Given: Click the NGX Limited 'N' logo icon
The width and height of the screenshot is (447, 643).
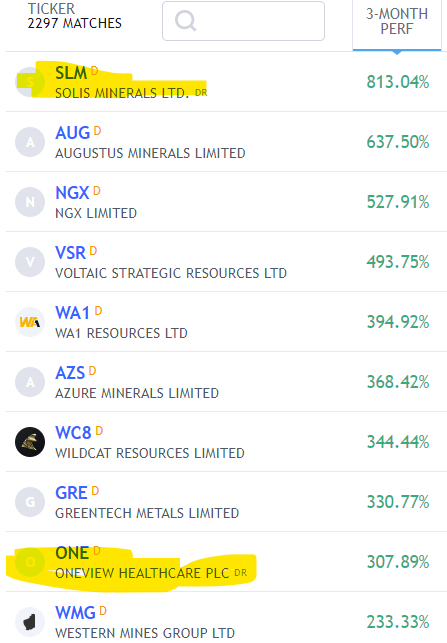Looking at the screenshot, I should pyautogui.click(x=30, y=202).
